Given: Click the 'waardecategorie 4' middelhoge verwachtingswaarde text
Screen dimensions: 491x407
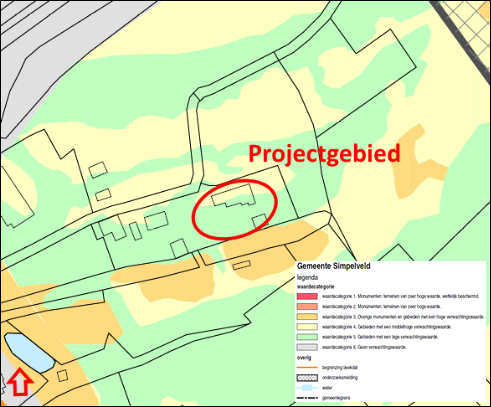Looking at the screenshot, I should [x=387, y=327].
